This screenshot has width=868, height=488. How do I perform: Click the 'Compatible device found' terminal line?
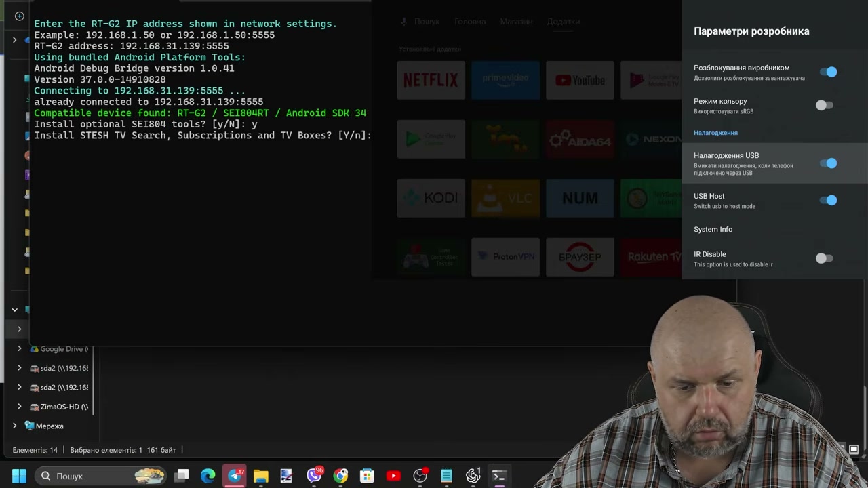tap(200, 113)
